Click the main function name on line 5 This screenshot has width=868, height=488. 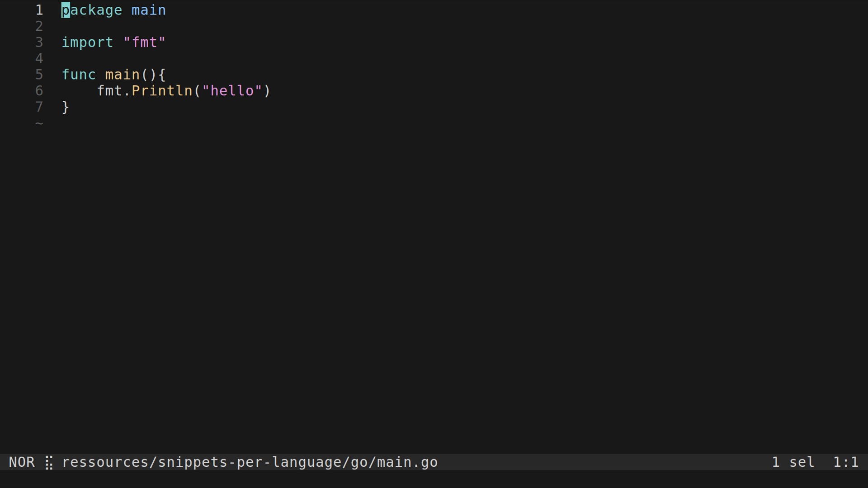pos(123,75)
